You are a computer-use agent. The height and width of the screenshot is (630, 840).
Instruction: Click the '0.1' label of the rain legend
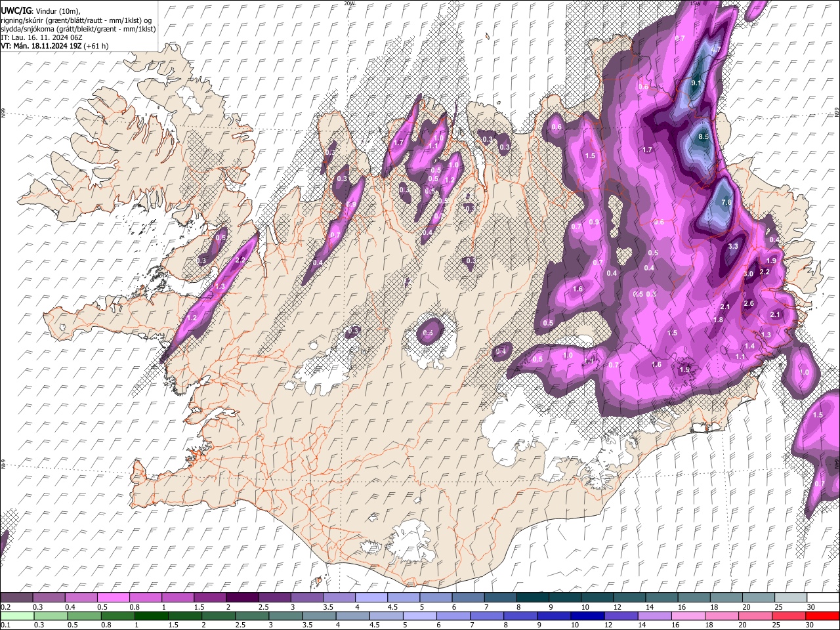pyautogui.click(x=5, y=625)
